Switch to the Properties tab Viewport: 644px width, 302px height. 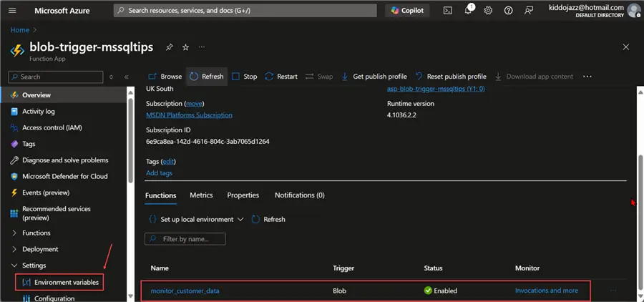point(243,195)
